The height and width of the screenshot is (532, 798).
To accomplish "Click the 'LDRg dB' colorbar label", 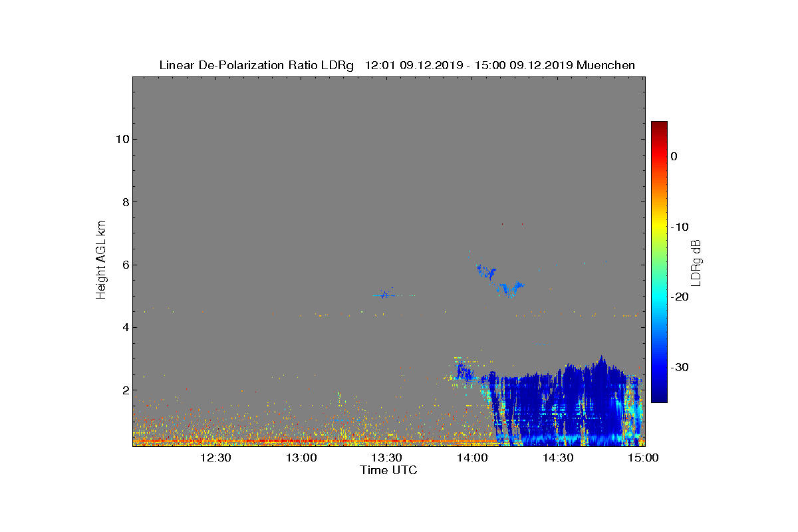I will [x=696, y=262].
